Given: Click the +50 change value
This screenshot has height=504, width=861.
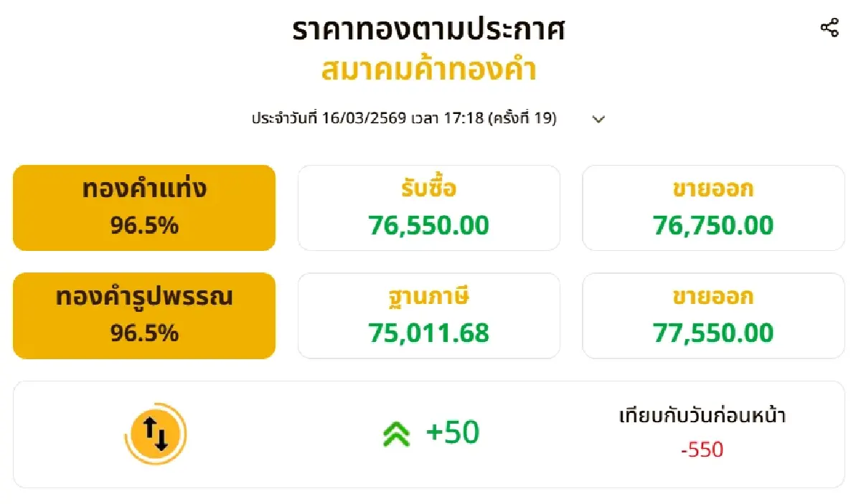Looking at the screenshot, I should [450, 432].
